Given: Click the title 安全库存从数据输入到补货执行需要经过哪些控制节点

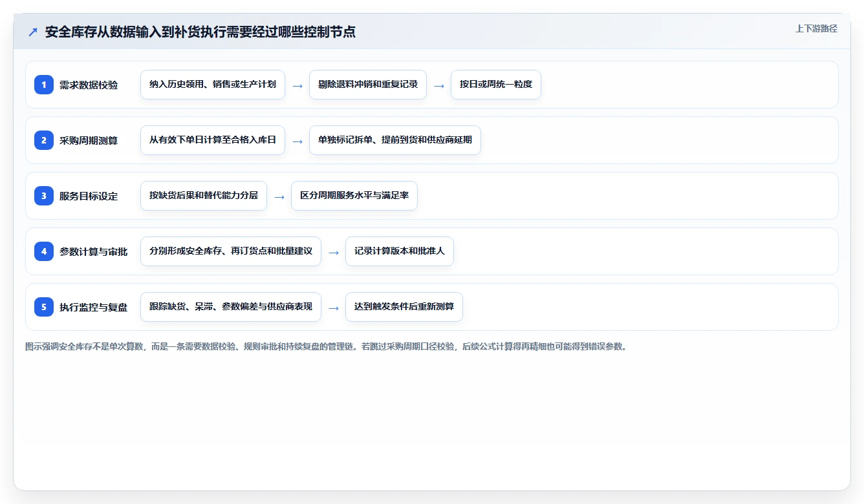Looking at the screenshot, I should click(200, 32).
